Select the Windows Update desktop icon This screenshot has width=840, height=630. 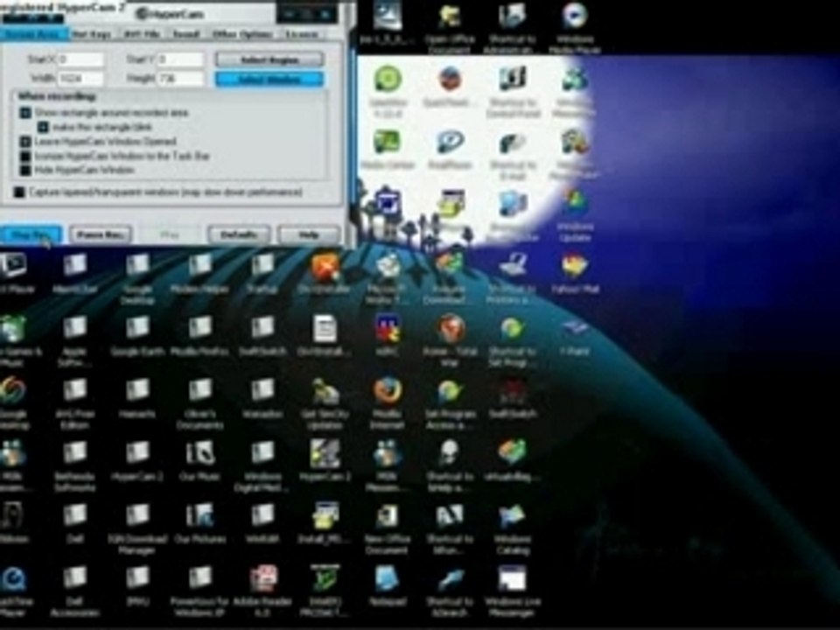click(x=574, y=214)
